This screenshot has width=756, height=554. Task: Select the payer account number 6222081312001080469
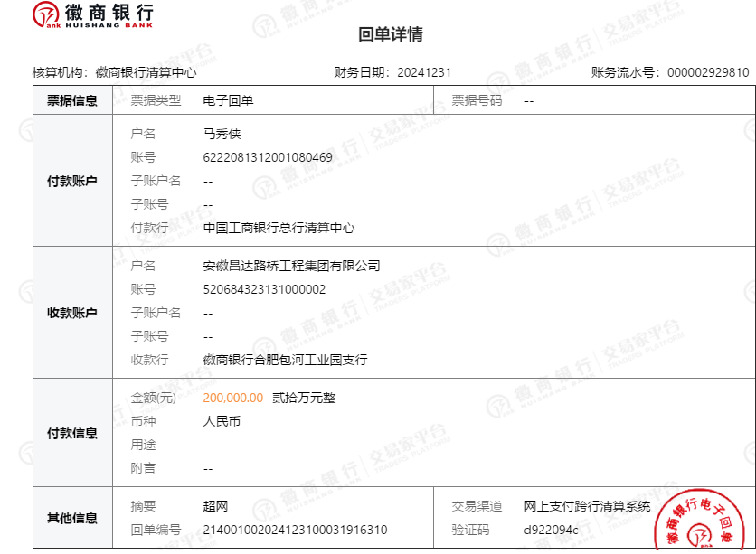click(268, 157)
